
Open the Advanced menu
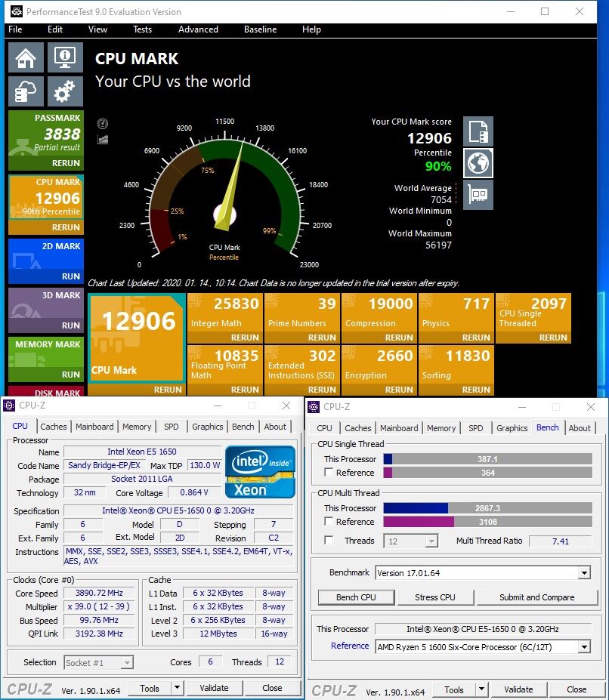click(198, 29)
